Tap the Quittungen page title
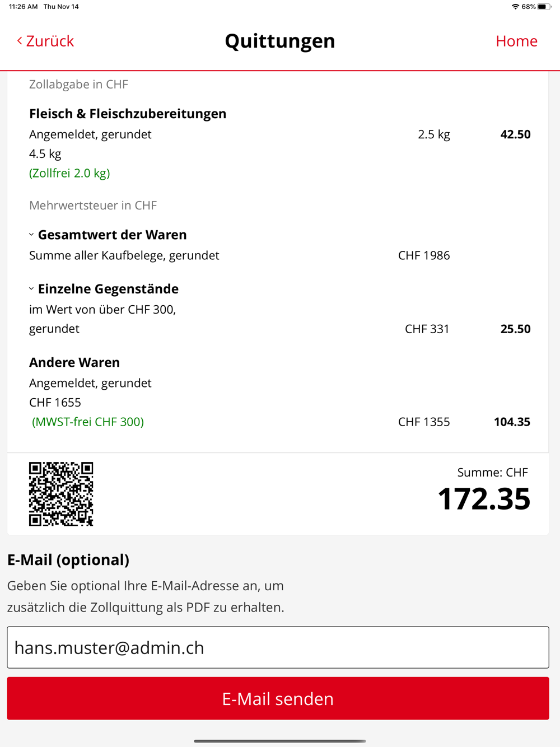The height and width of the screenshot is (747, 560). coord(280,41)
